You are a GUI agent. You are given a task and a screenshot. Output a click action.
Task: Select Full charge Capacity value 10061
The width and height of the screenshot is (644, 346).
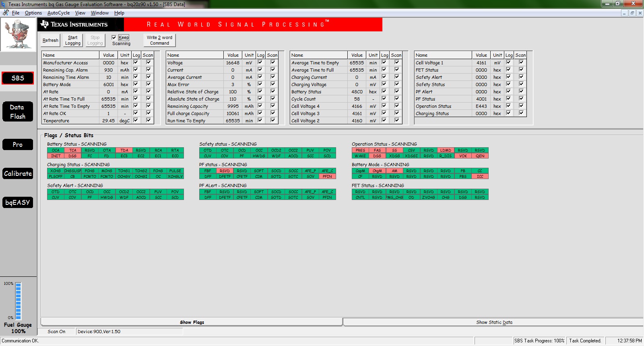[x=233, y=113]
